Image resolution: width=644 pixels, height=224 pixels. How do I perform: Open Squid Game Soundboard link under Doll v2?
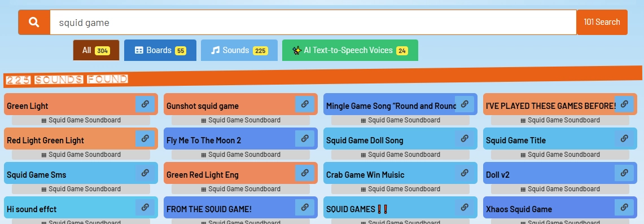tap(560, 189)
